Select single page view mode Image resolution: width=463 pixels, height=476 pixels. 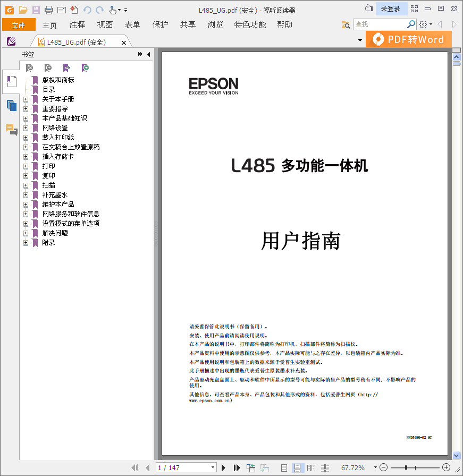284,468
